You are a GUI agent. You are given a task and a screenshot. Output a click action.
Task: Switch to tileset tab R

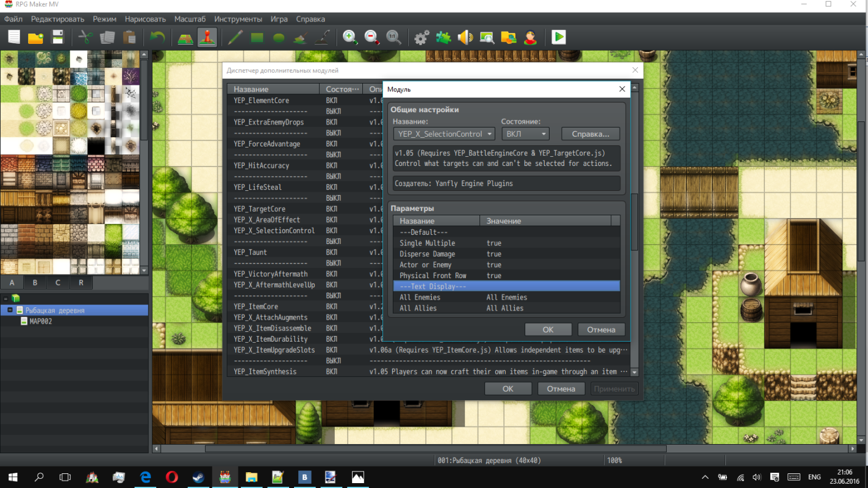pyautogui.click(x=81, y=282)
